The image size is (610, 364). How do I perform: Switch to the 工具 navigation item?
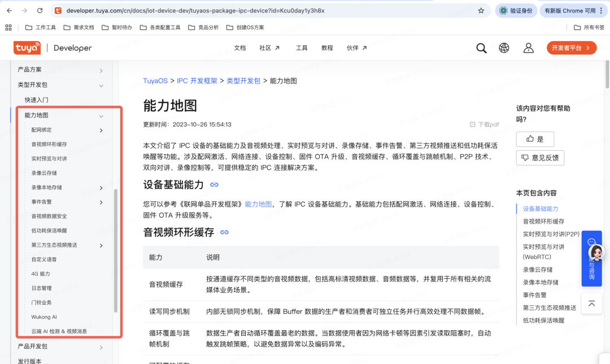302,48
